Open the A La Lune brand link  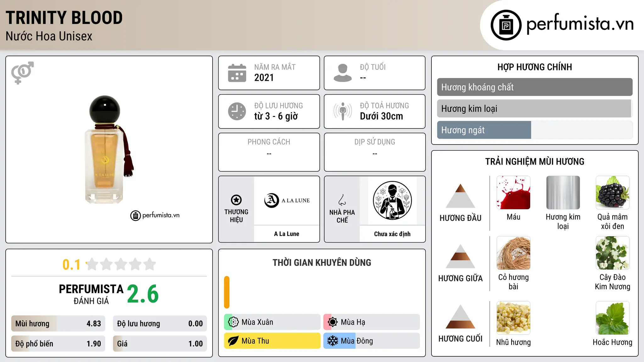(x=286, y=234)
